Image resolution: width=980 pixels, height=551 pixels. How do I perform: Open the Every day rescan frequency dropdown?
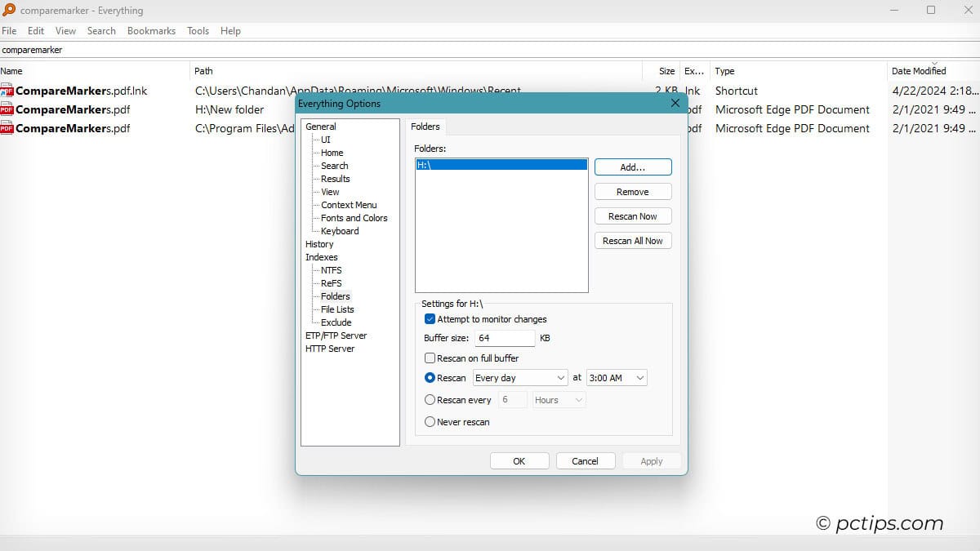point(520,377)
